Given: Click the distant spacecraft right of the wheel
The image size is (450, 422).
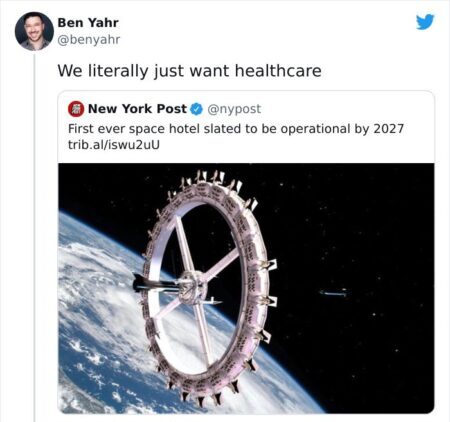Looking at the screenshot, I should pyautogui.click(x=333, y=293).
